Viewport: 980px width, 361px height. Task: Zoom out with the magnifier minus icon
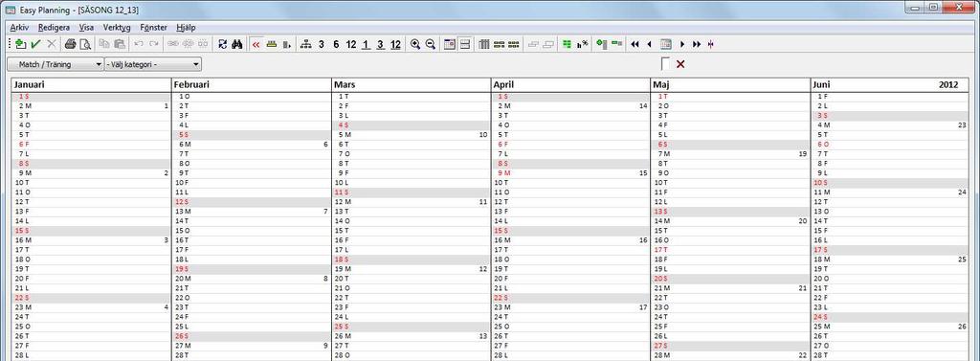[431, 44]
